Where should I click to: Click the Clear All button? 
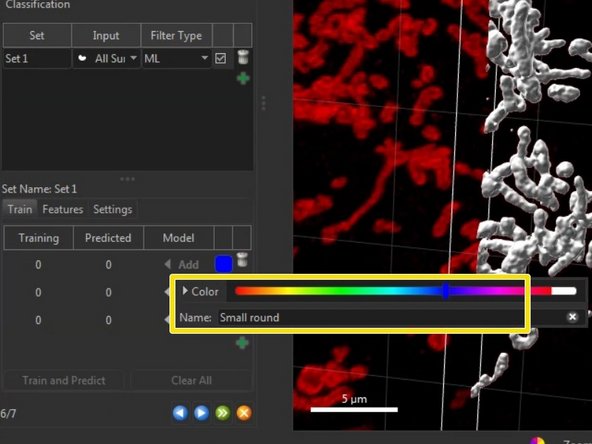pos(191,380)
